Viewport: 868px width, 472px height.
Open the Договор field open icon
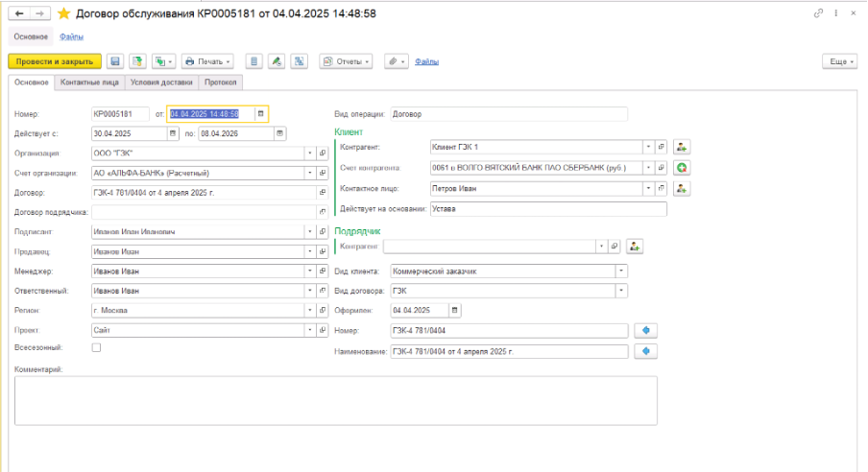click(323, 193)
